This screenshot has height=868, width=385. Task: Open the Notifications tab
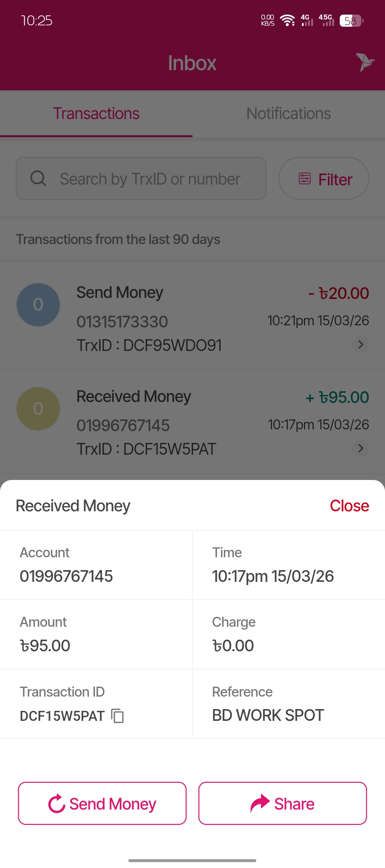click(289, 114)
